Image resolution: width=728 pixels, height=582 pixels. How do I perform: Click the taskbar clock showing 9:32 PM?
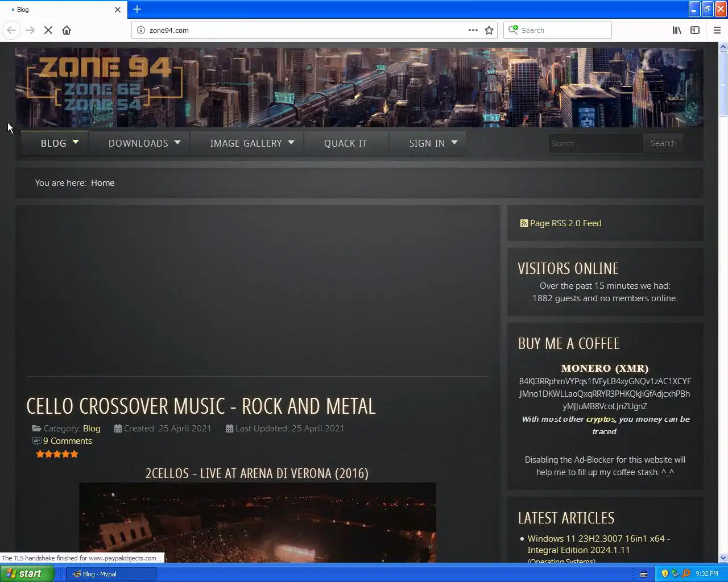click(707, 574)
